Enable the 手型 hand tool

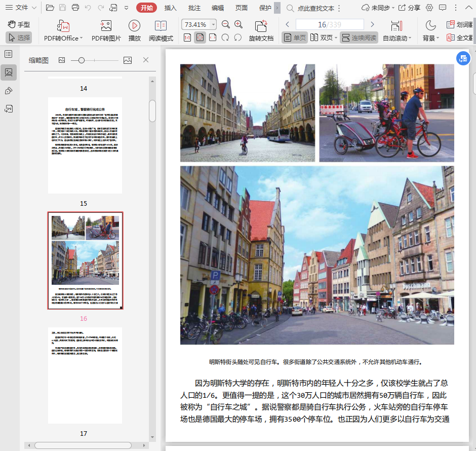[19, 24]
